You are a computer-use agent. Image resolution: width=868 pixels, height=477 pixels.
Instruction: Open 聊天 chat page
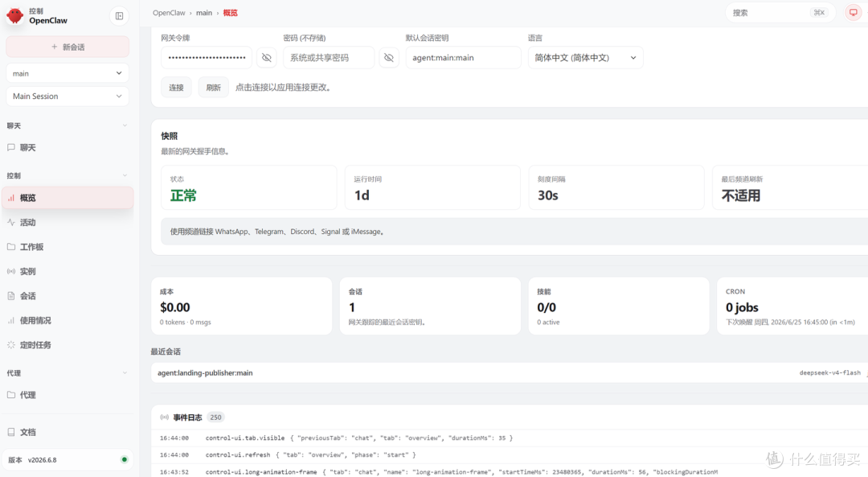point(68,148)
